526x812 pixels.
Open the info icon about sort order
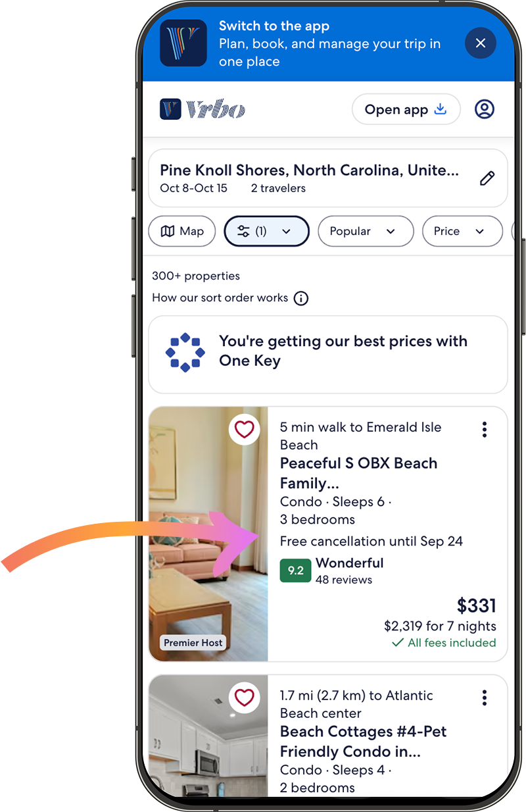300,298
